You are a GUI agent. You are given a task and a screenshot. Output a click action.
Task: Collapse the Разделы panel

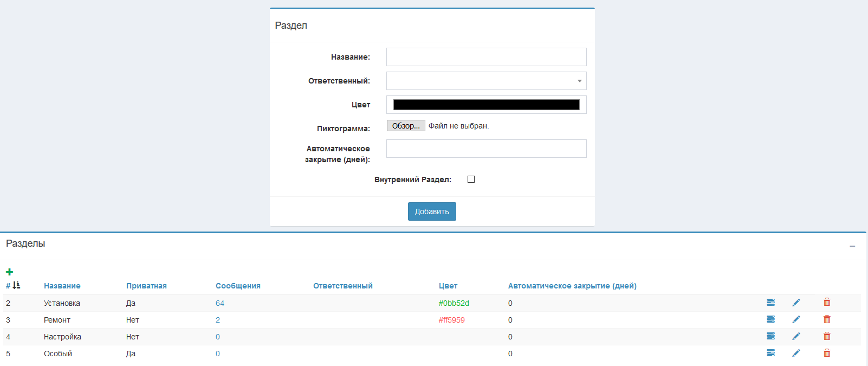pyautogui.click(x=852, y=246)
